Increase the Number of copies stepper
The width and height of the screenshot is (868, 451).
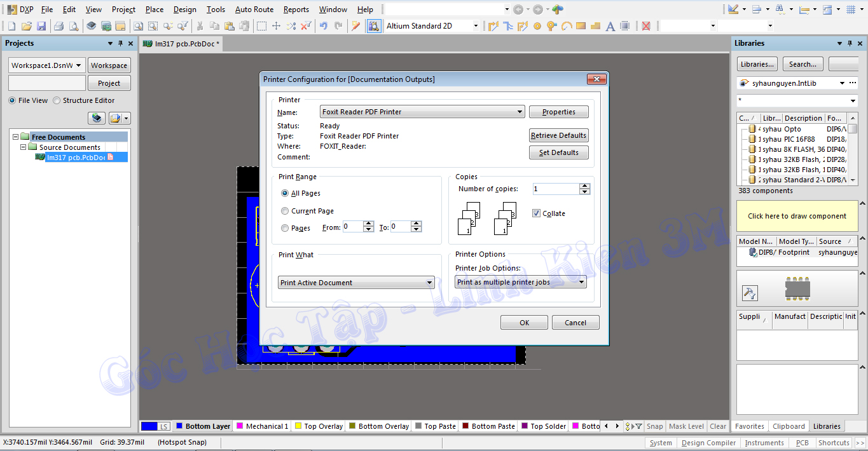click(x=585, y=186)
